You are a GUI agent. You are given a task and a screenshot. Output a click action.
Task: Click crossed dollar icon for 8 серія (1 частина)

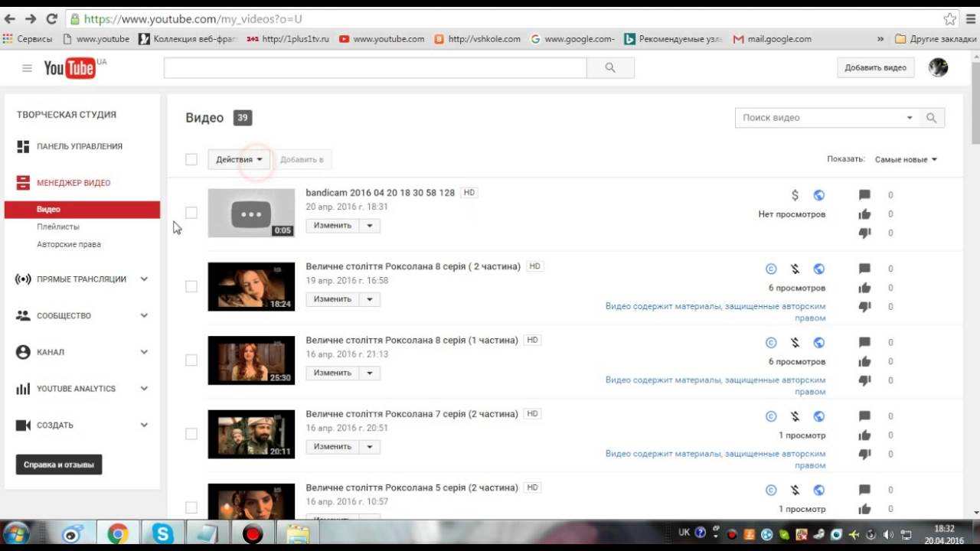click(795, 343)
